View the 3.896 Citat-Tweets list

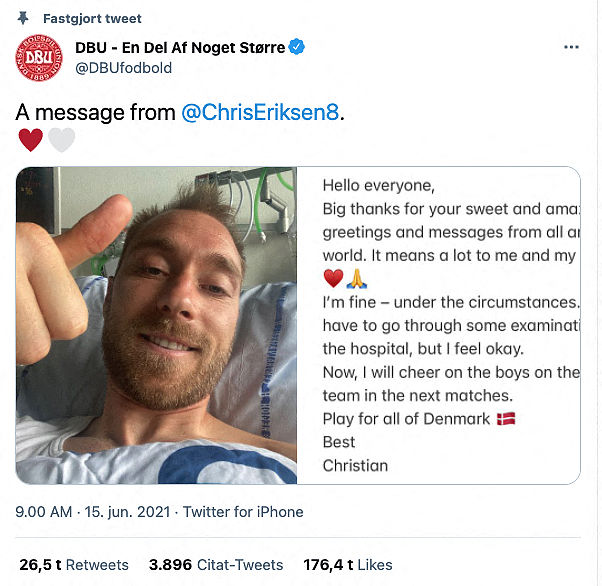pyautogui.click(x=216, y=565)
